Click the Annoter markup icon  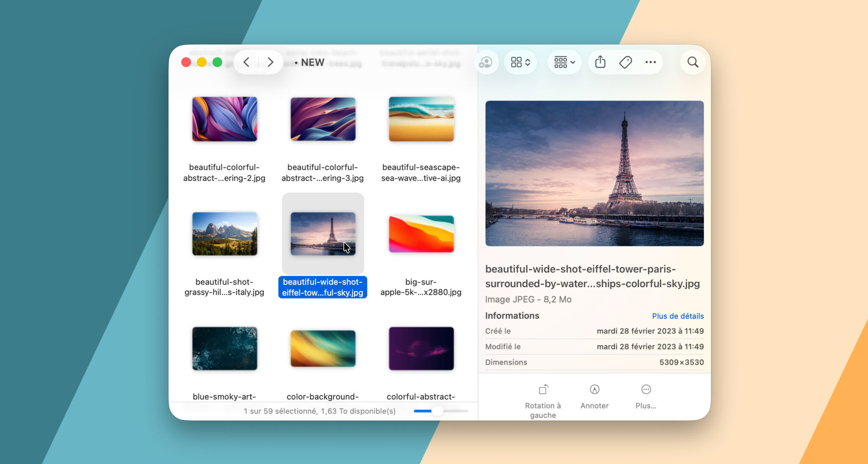click(595, 389)
